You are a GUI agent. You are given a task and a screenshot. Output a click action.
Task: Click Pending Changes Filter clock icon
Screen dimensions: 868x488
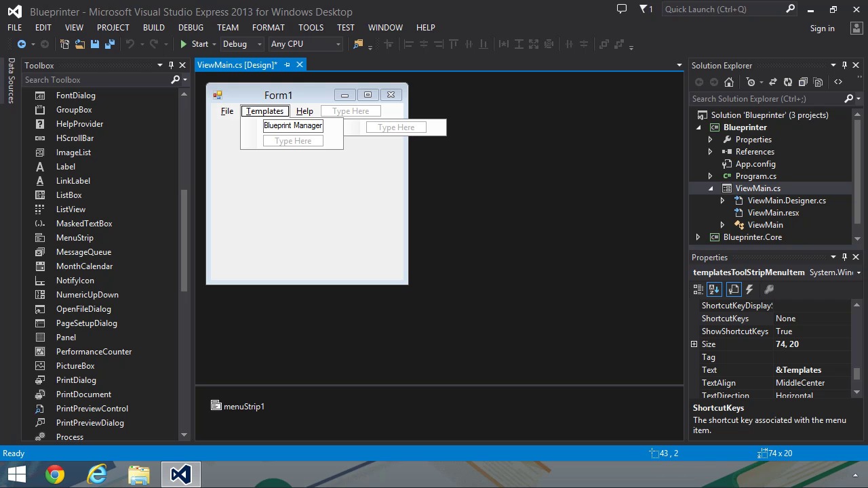click(x=751, y=82)
